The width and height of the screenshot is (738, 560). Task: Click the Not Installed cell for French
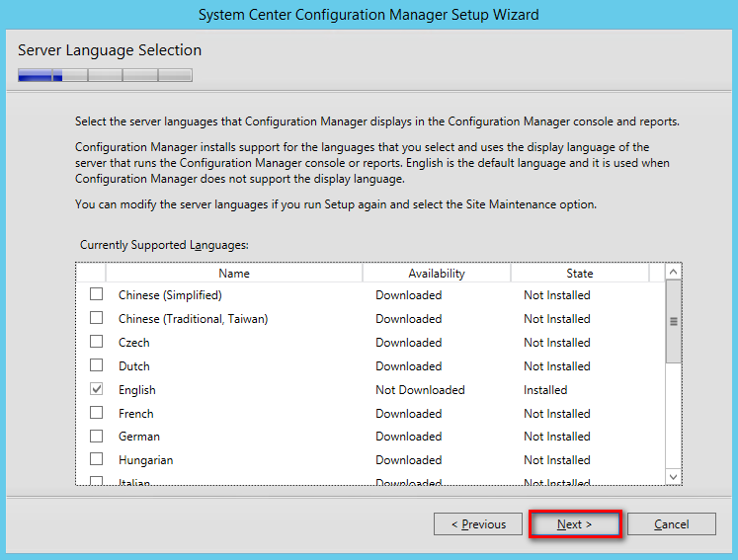[557, 414]
